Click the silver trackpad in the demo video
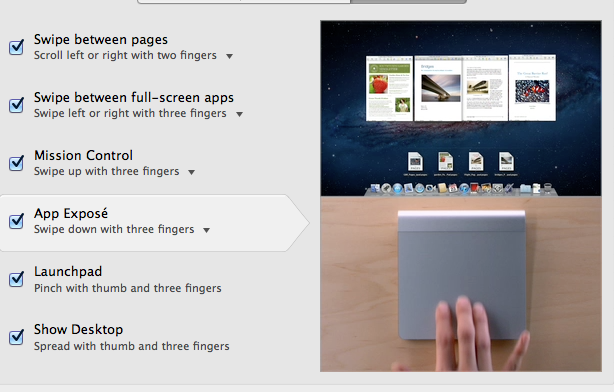Viewport: 614px width, 392px height. pyautogui.click(x=462, y=275)
